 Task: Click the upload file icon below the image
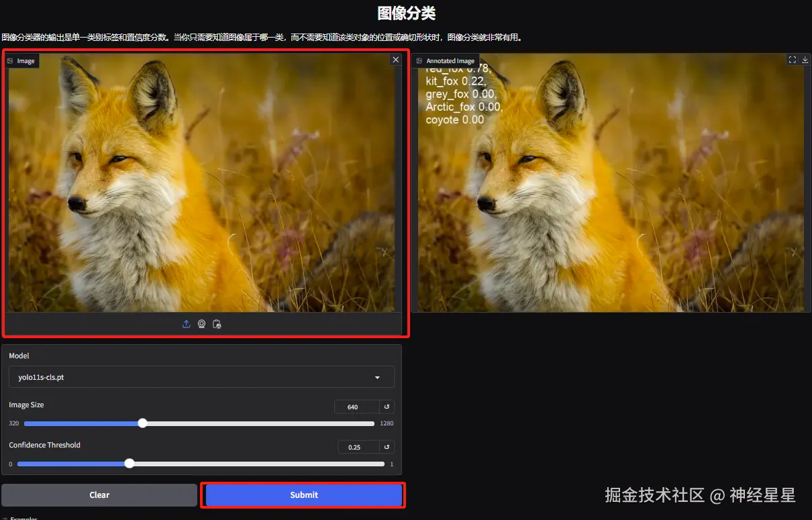[186, 323]
